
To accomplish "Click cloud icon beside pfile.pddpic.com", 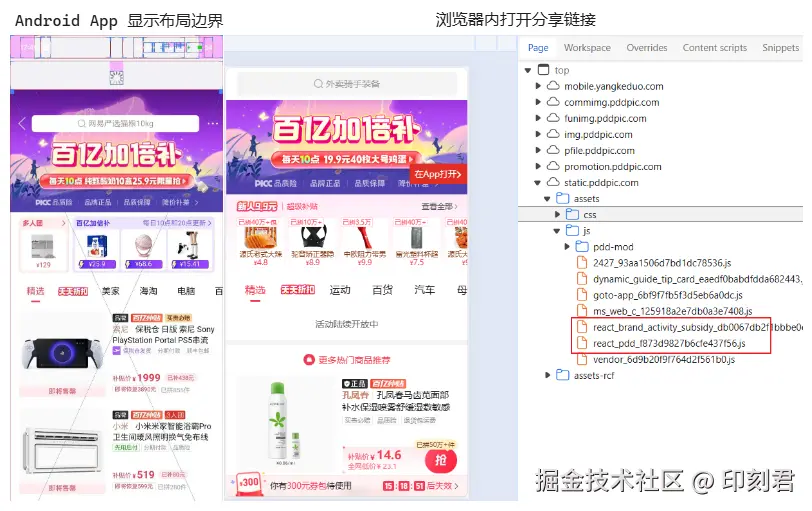I will pyautogui.click(x=553, y=150).
